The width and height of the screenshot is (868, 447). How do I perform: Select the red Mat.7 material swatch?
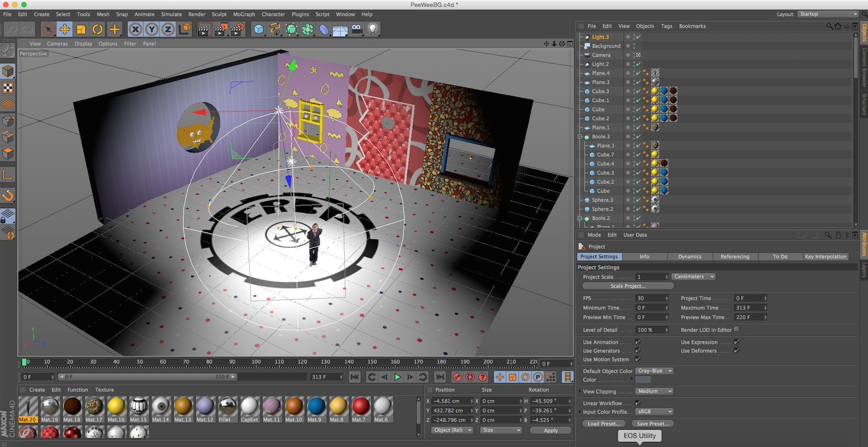tap(361, 409)
